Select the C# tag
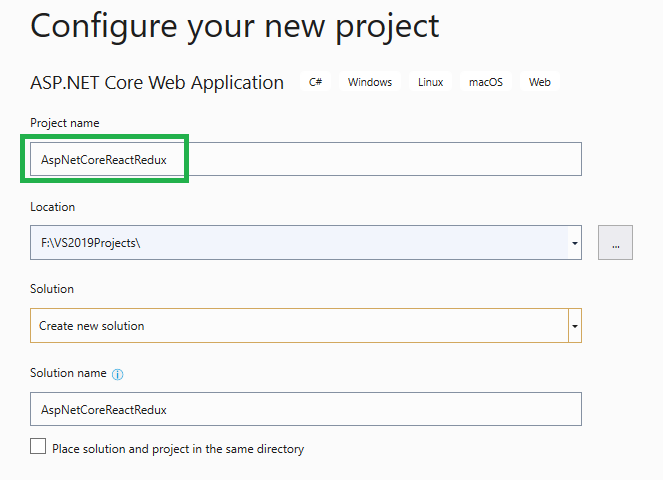This screenshot has height=480, width=663. (315, 82)
